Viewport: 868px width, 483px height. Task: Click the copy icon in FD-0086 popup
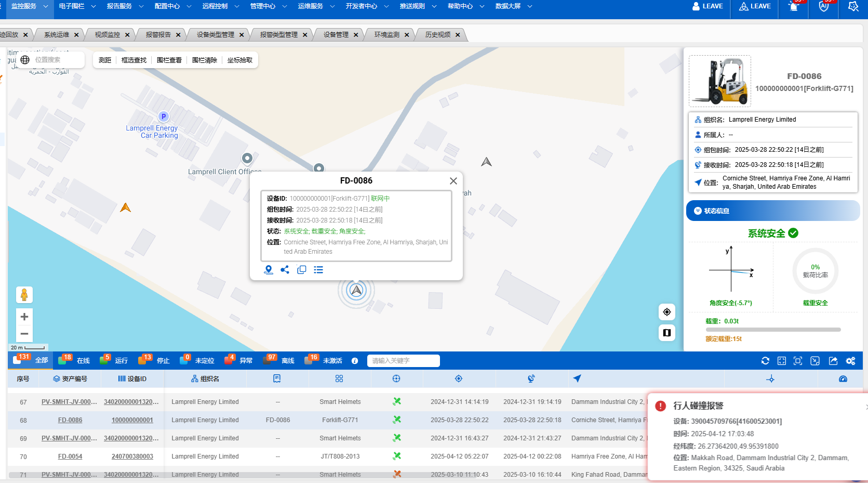pos(302,270)
